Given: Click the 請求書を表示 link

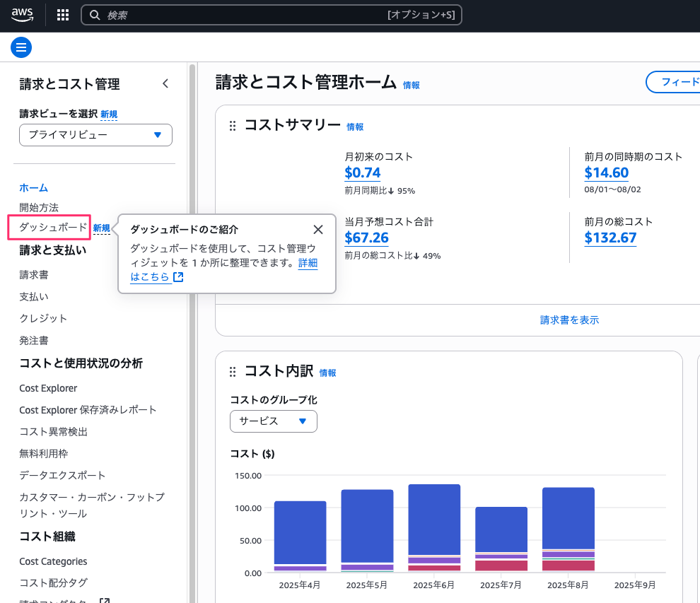Looking at the screenshot, I should (570, 320).
